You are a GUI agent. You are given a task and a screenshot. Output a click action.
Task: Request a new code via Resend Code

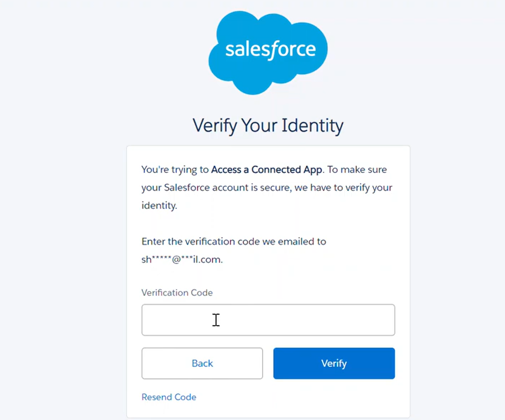(x=169, y=397)
